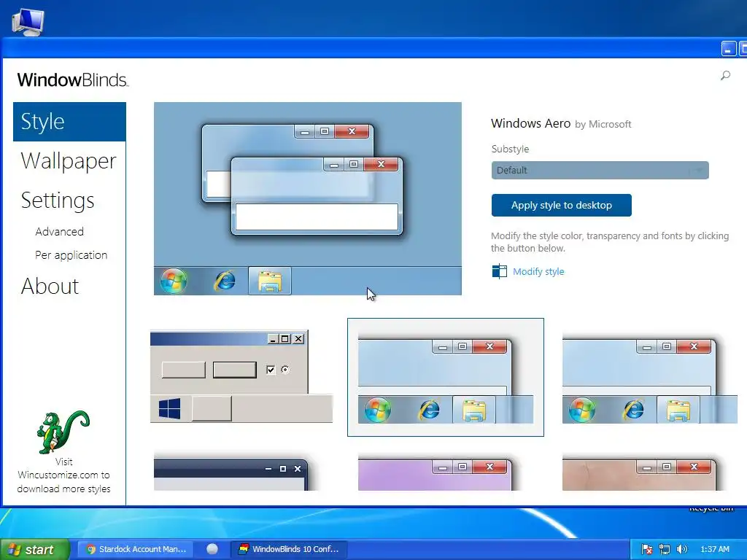The height and width of the screenshot is (560, 747).
Task: Click the My Computer desktop icon
Action: (28, 21)
